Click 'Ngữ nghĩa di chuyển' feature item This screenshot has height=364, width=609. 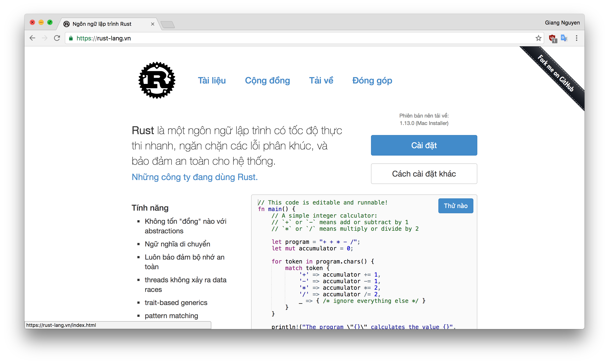[x=177, y=244]
